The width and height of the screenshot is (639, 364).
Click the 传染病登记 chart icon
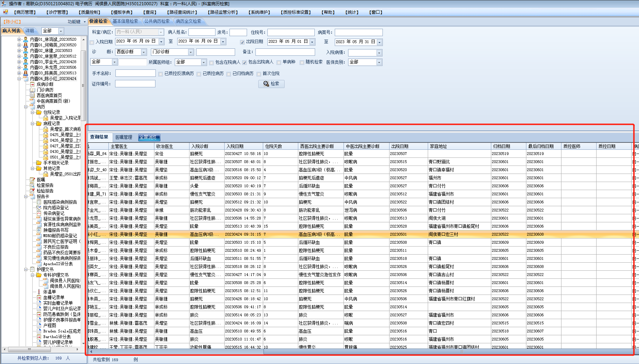coord(39,213)
